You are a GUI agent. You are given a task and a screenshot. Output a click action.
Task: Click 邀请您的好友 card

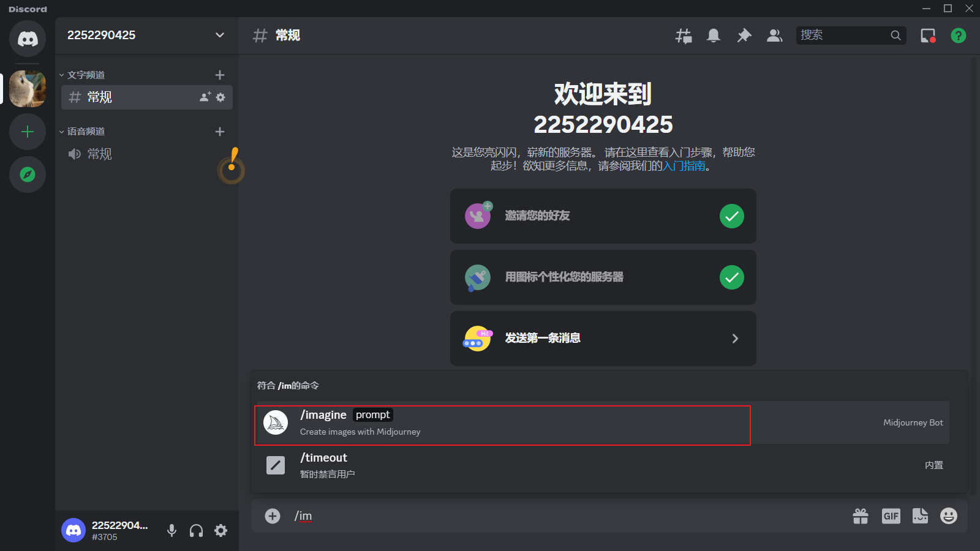[603, 216]
